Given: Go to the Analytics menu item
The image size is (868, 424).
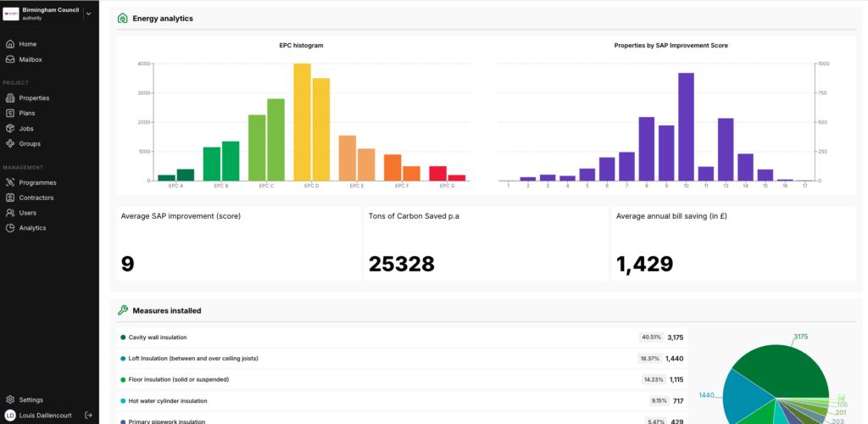Looking at the screenshot, I should pyautogui.click(x=32, y=228).
